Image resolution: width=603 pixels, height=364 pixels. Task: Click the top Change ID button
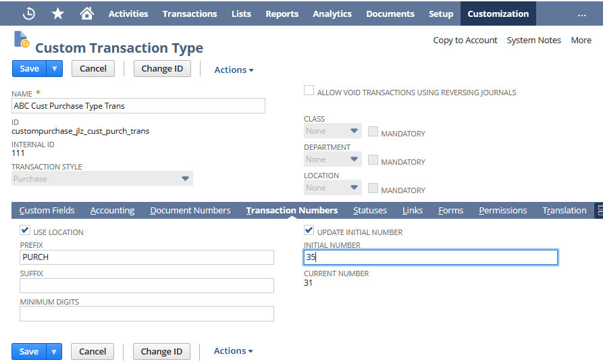pyautogui.click(x=162, y=68)
